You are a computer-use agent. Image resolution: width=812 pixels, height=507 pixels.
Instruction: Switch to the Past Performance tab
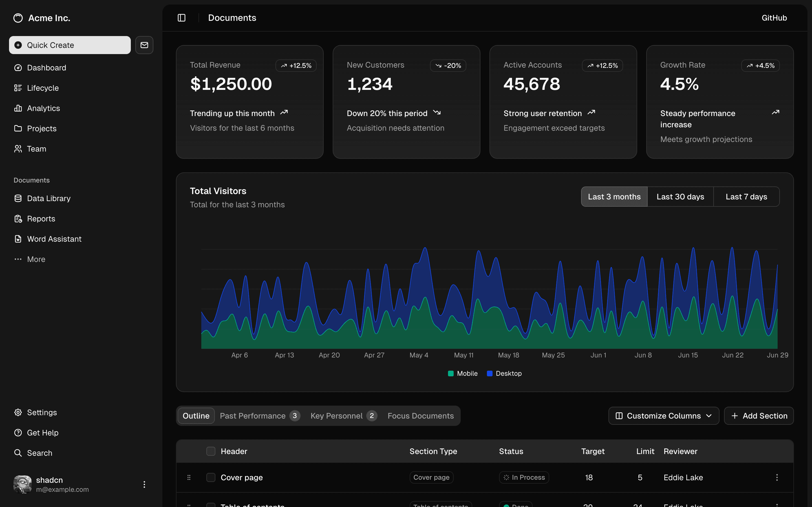tap(253, 415)
